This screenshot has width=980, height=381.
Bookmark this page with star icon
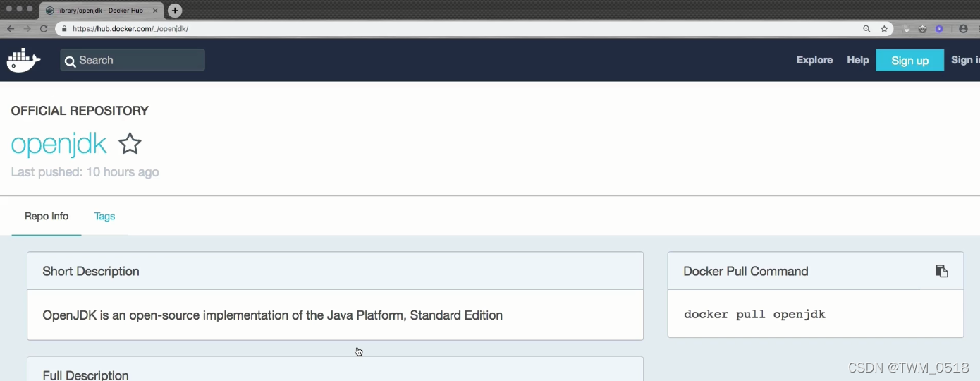click(884, 29)
